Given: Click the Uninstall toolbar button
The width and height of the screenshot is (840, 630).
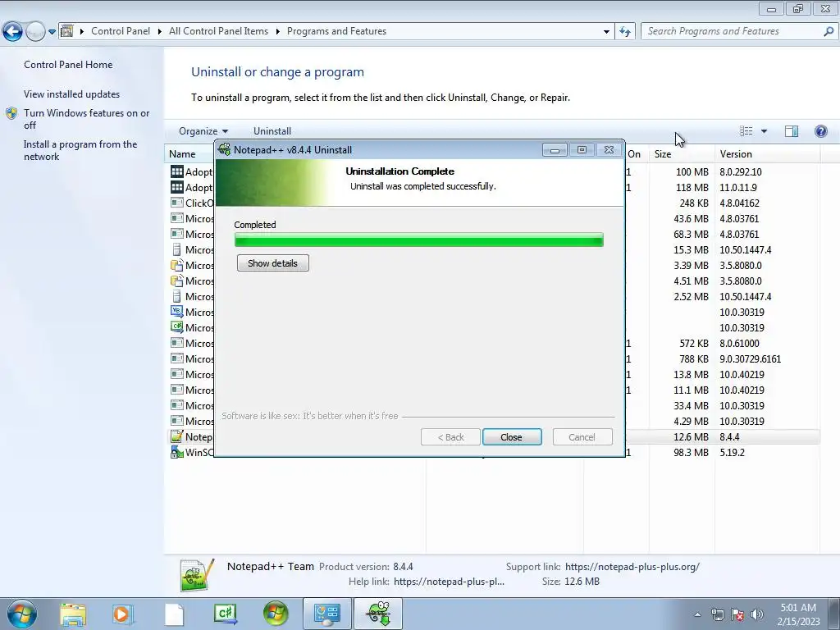Looking at the screenshot, I should pos(272,131).
